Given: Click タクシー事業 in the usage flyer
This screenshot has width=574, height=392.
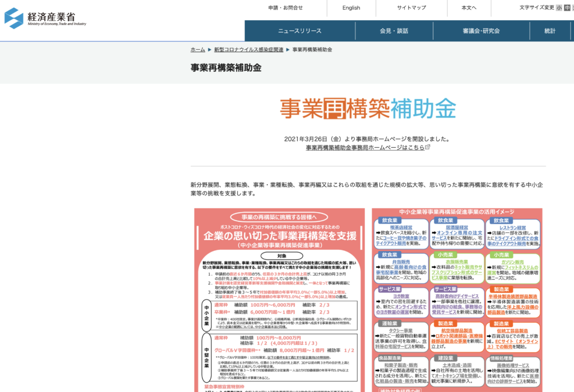Looking at the screenshot, I should [401, 330].
